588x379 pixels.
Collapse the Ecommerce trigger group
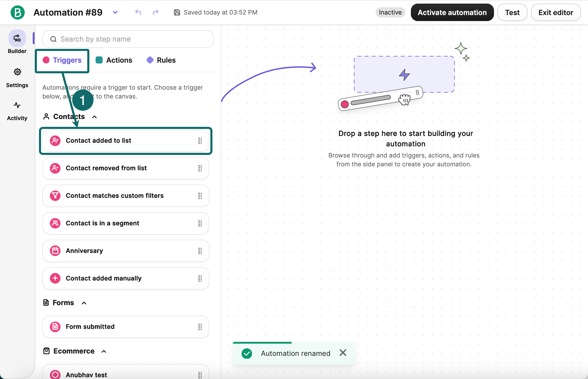pos(104,351)
